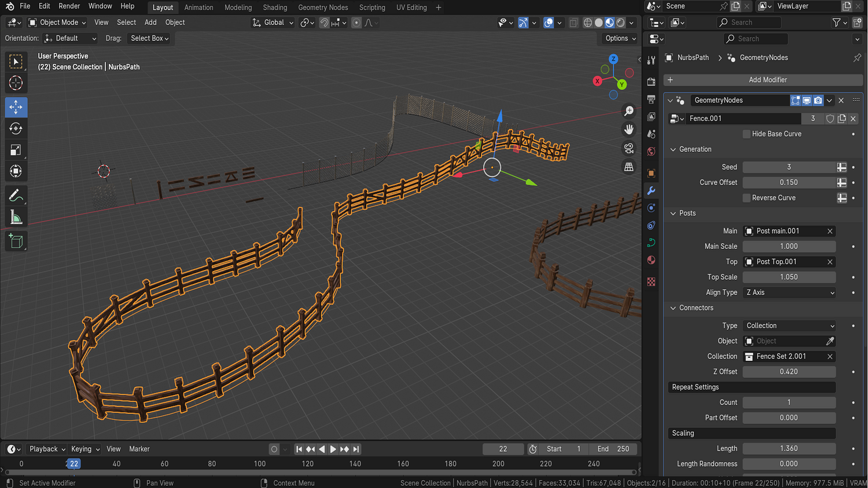Open the Drag Select Box dropdown

pyautogui.click(x=149, y=38)
